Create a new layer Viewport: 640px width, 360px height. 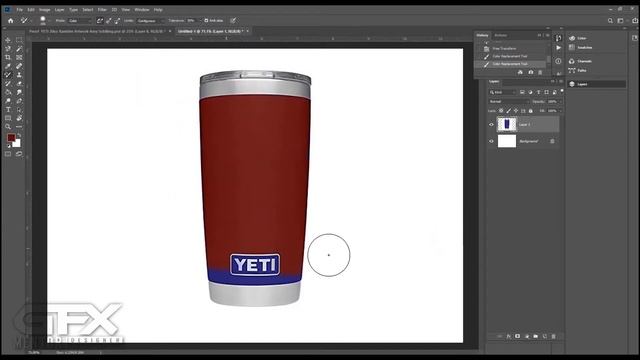coord(544,336)
